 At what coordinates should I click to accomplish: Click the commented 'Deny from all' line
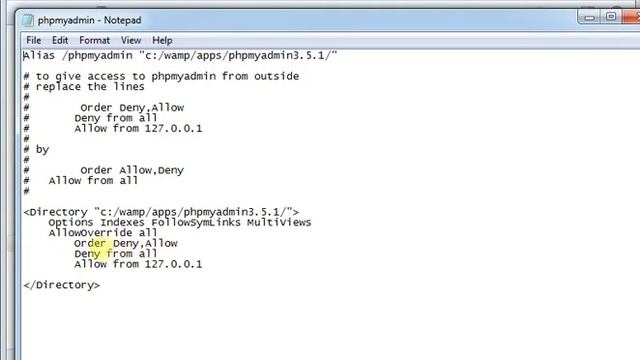point(90,118)
